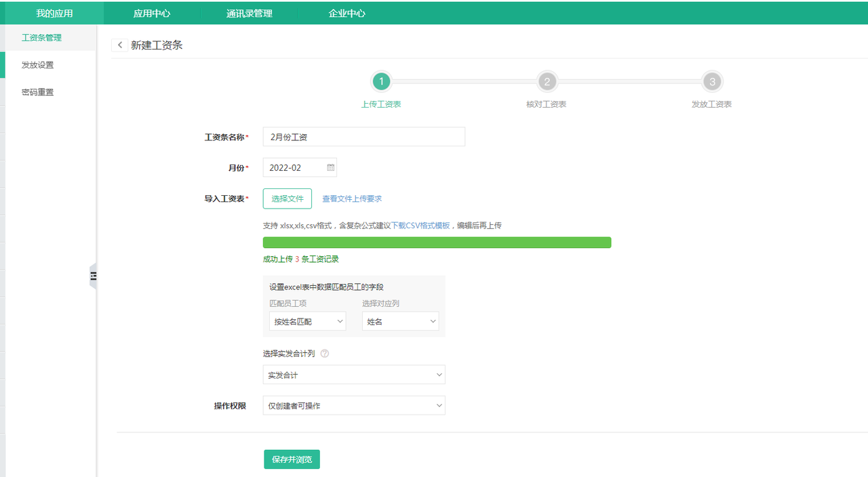The height and width of the screenshot is (477, 868).
Task: Click the 核对工资表 step label
Action: (x=547, y=104)
